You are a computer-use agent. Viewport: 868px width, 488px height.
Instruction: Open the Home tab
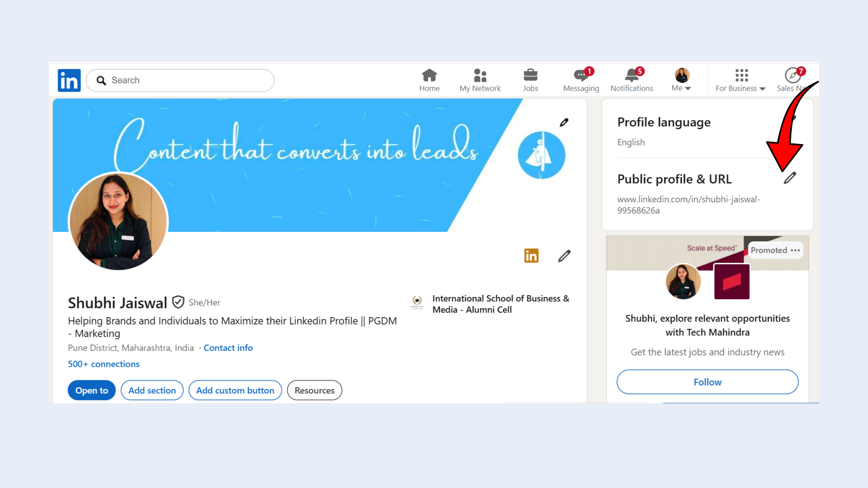429,80
